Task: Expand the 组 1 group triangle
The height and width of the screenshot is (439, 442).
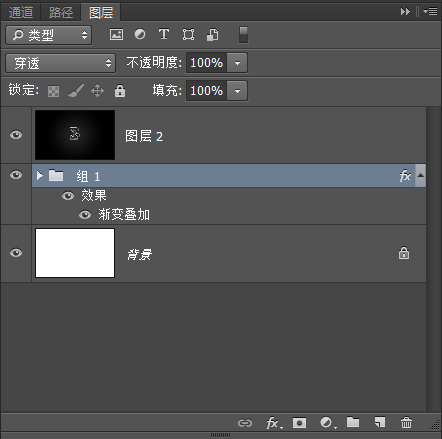Action: 40,175
